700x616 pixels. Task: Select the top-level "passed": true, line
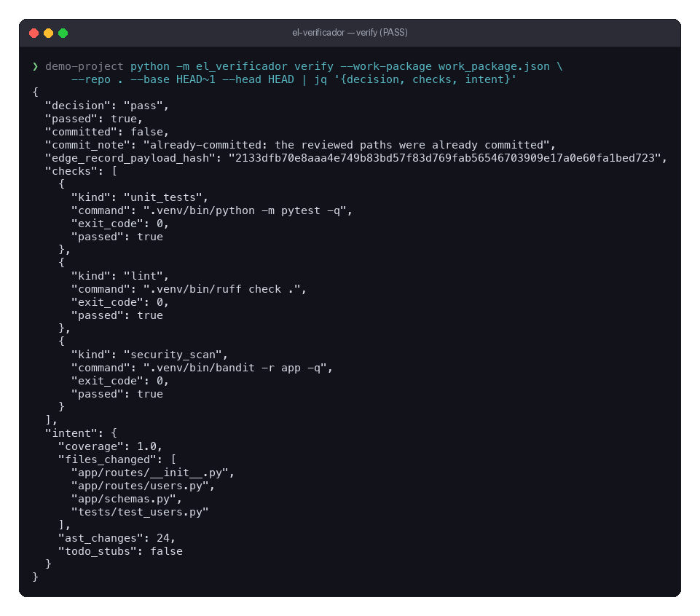pyautogui.click(x=94, y=119)
